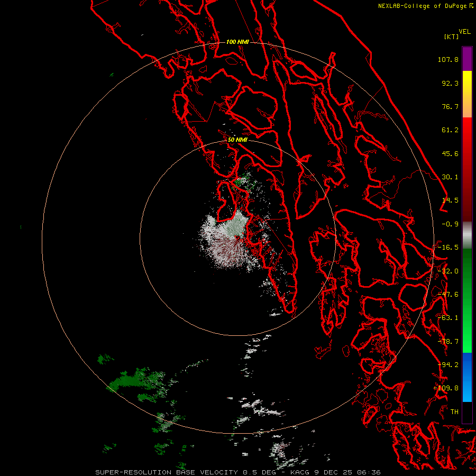
Task: Select the 30.1 velocity scale value
Action: click(450, 177)
